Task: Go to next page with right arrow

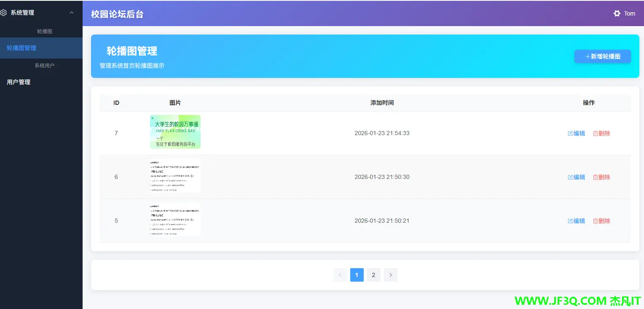Action: coord(390,275)
